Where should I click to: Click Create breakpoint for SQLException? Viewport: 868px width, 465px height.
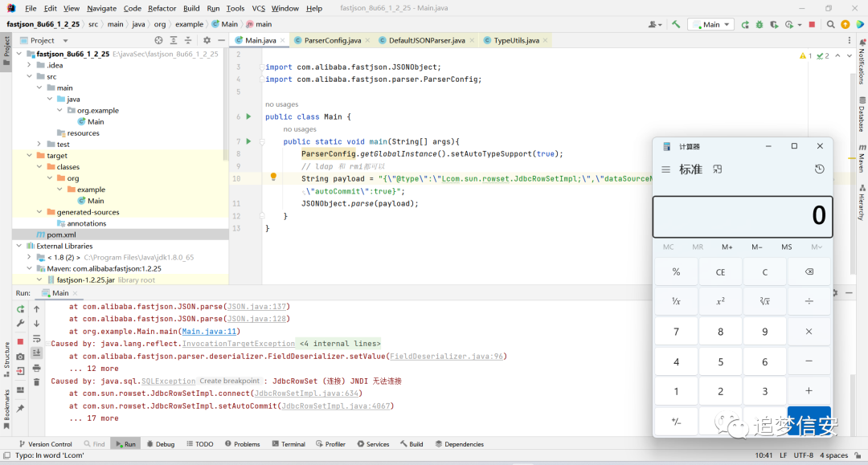point(229,381)
